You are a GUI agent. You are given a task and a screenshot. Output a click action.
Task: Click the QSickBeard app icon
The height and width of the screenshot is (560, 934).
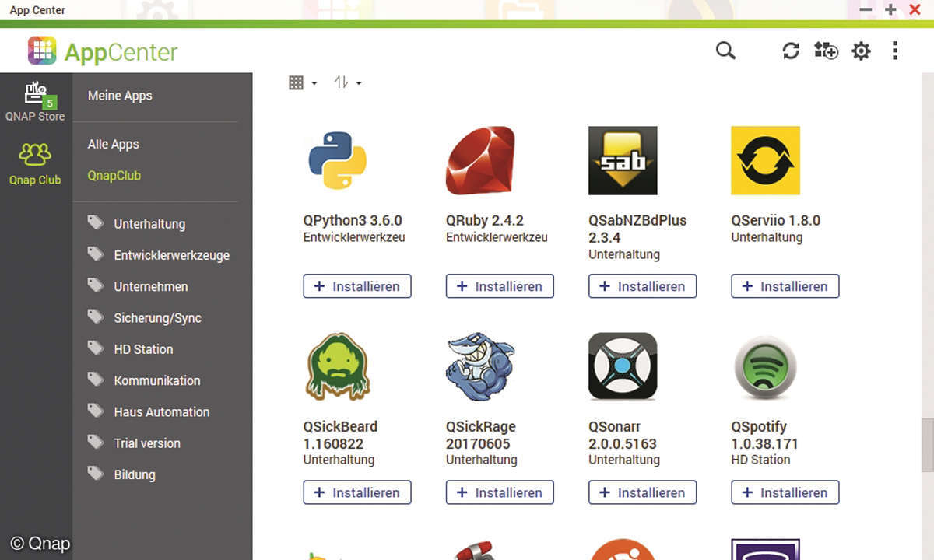(338, 367)
